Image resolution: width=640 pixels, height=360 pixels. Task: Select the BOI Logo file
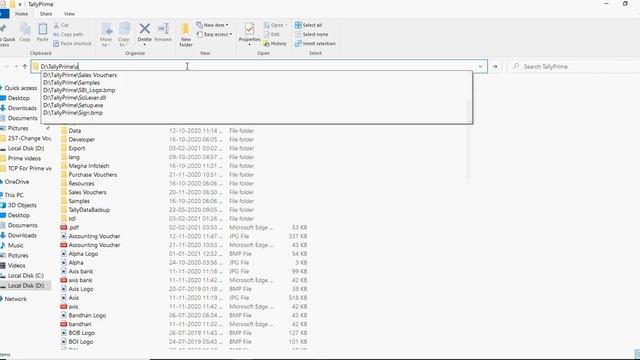80,342
